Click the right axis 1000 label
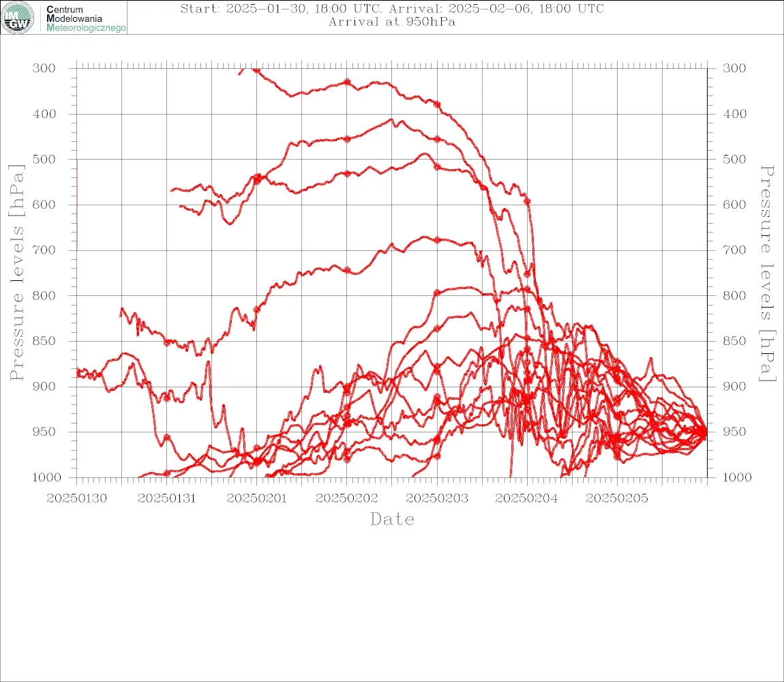Viewport: 784px width, 682px height. 738,477
